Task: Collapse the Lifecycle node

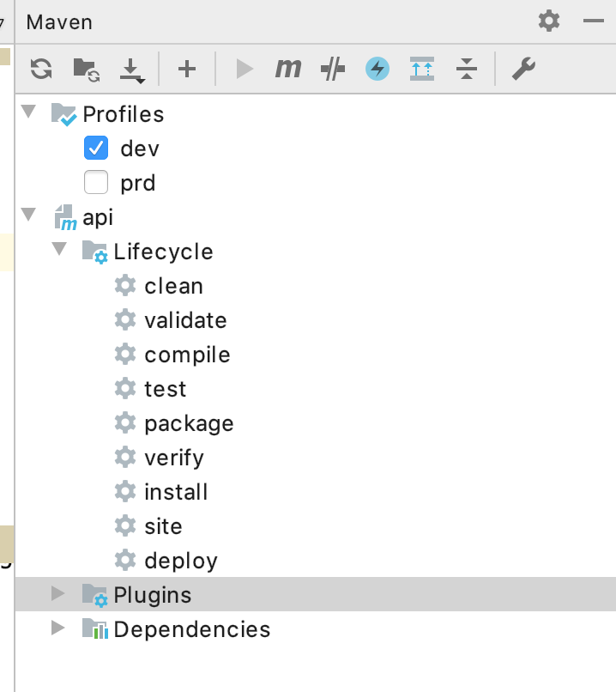Action: (x=59, y=249)
